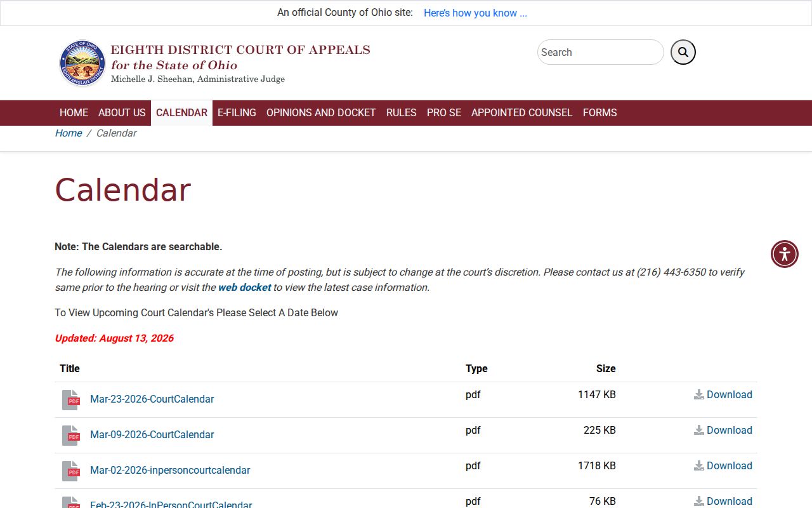Image resolution: width=812 pixels, height=508 pixels.
Task: Download the Feb-23-2026 in-person calendar
Action: [x=723, y=501]
